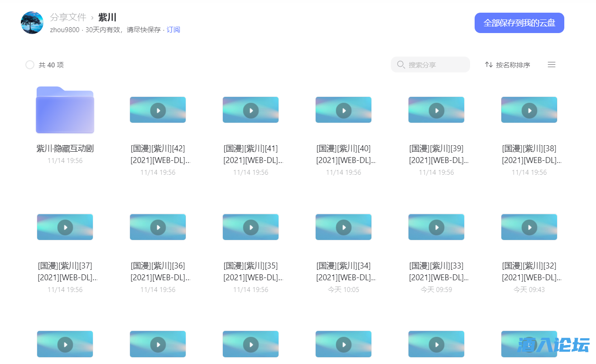Viewport: 596px width, 364px height.
Task: Click the play icon on episode 32 thumbnail
Action: 529,227
